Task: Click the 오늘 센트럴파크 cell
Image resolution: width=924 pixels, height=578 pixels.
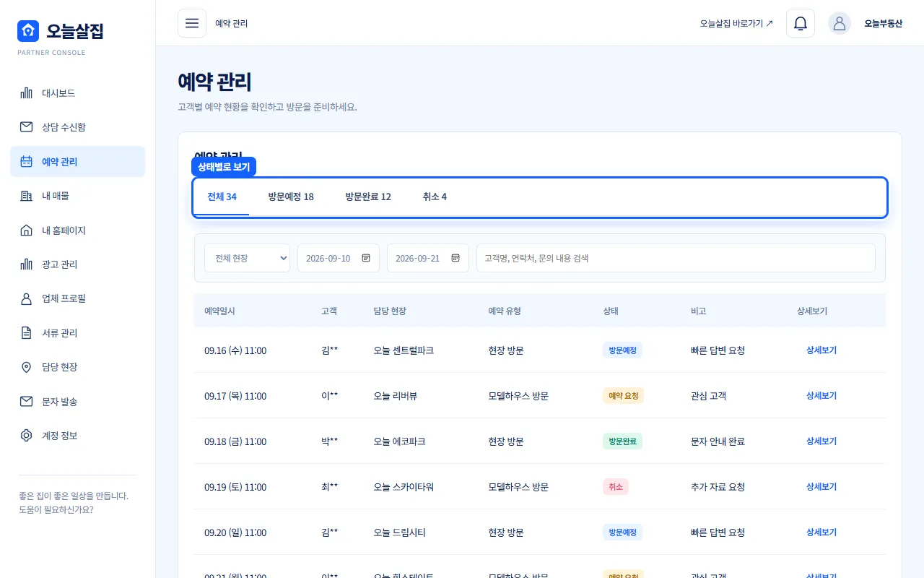Action: (404, 350)
